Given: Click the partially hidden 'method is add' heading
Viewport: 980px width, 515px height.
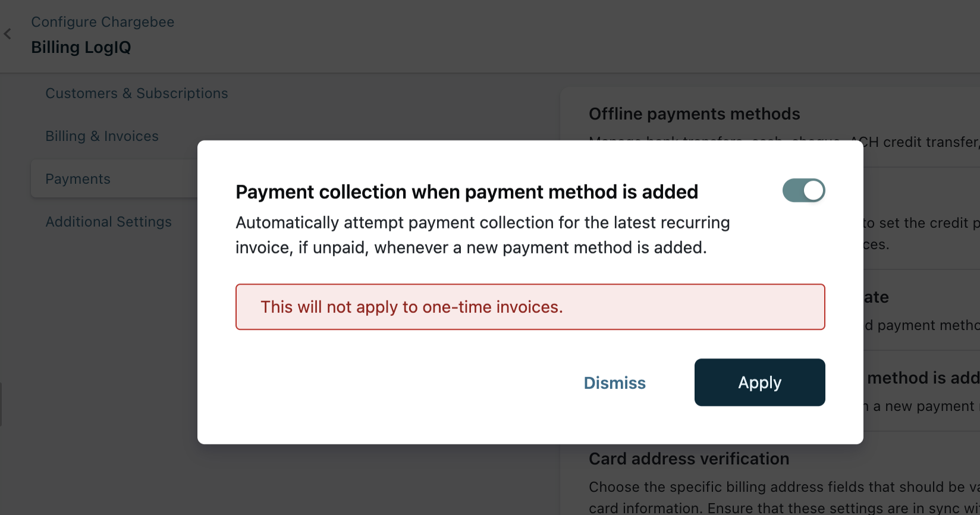Looking at the screenshot, I should pyautogui.click(x=922, y=378).
